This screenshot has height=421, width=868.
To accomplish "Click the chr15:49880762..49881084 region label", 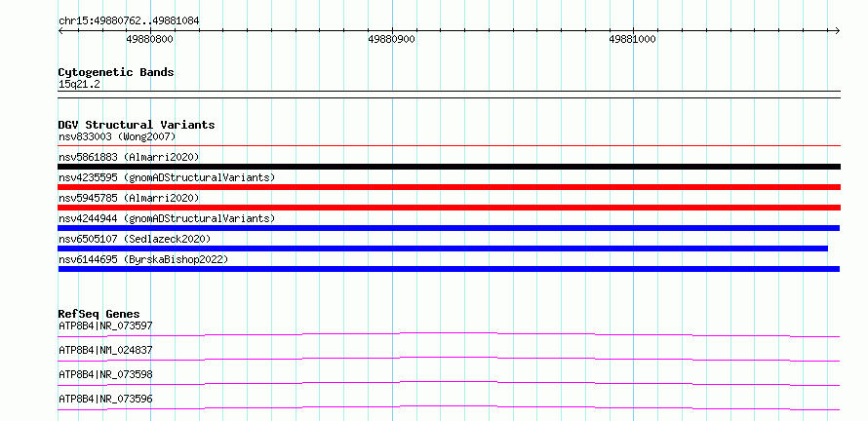I will (129, 21).
